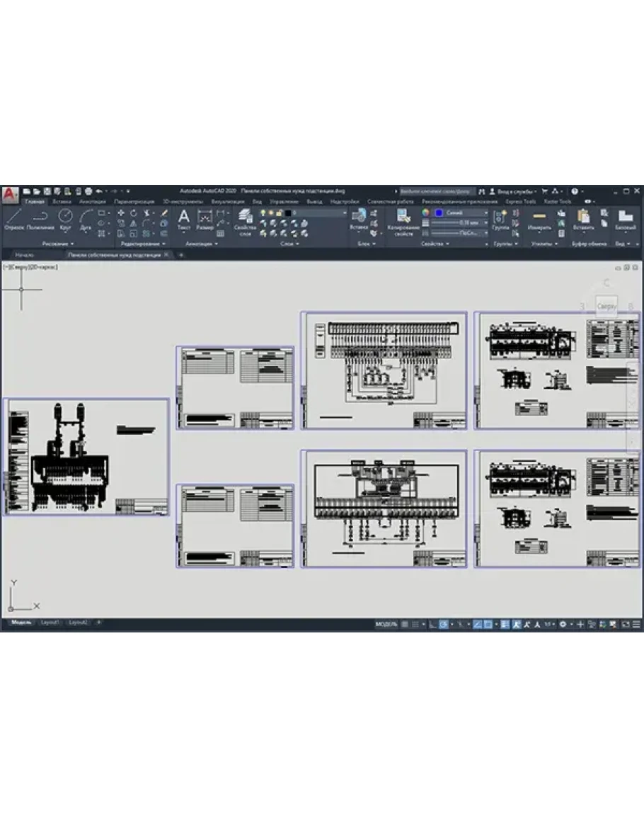Switch to Layout1 tab

coord(50,622)
